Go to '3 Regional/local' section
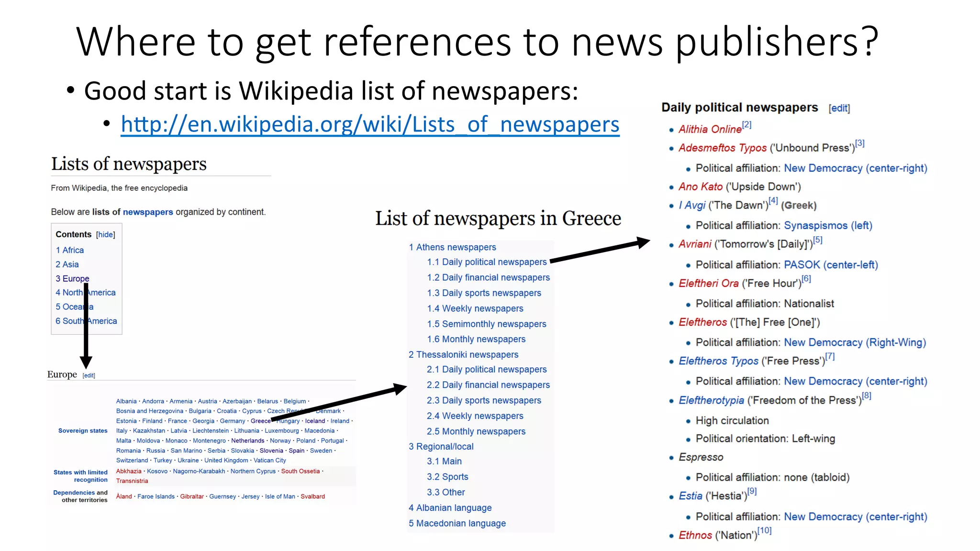This screenshot has width=980, height=551. click(x=441, y=446)
